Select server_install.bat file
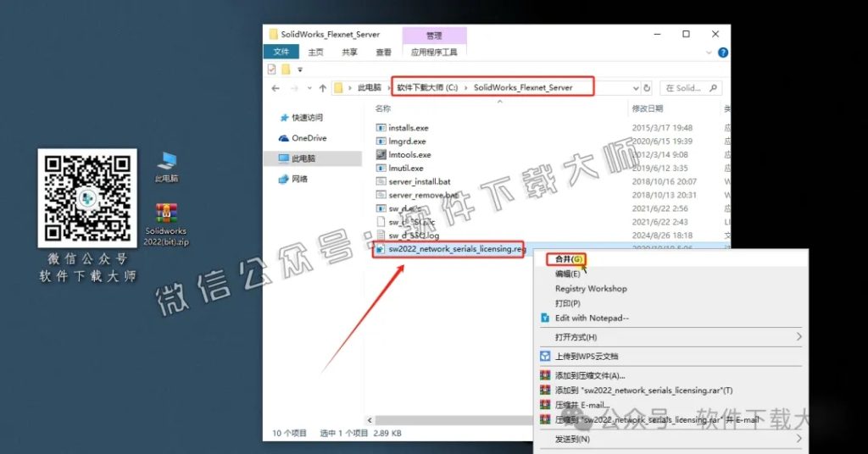Image resolution: width=868 pixels, height=454 pixels. click(419, 181)
